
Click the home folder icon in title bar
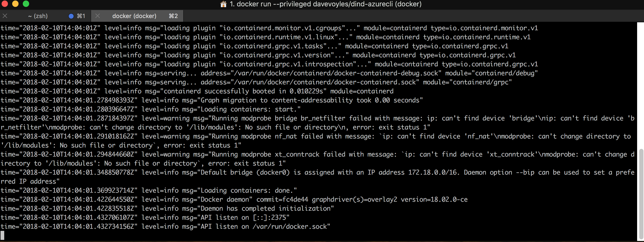[223, 4]
